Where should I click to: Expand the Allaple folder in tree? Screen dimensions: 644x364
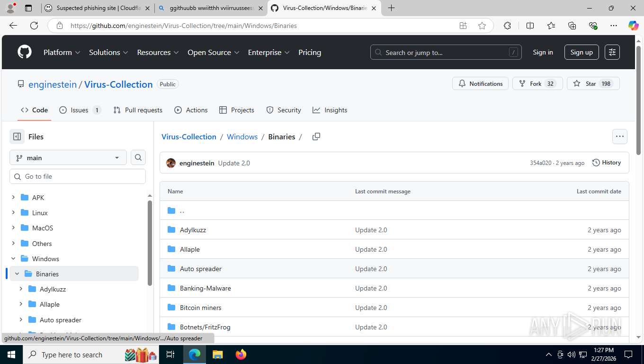tap(21, 304)
